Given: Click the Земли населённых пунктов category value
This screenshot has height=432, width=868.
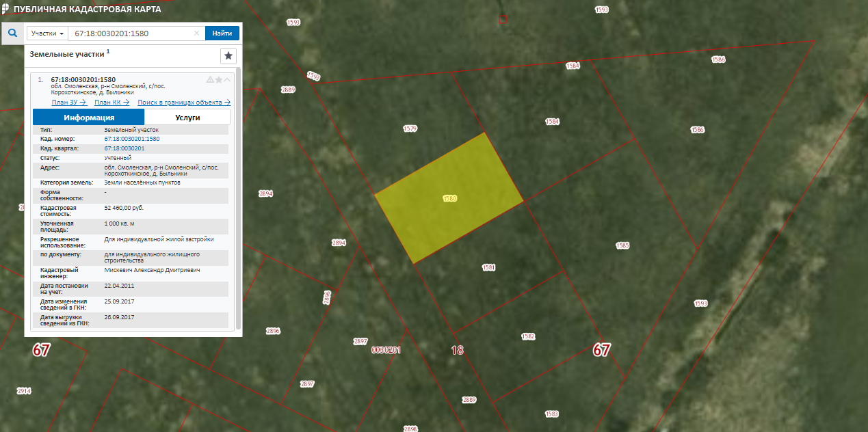Looking at the screenshot, I should 142,183.
